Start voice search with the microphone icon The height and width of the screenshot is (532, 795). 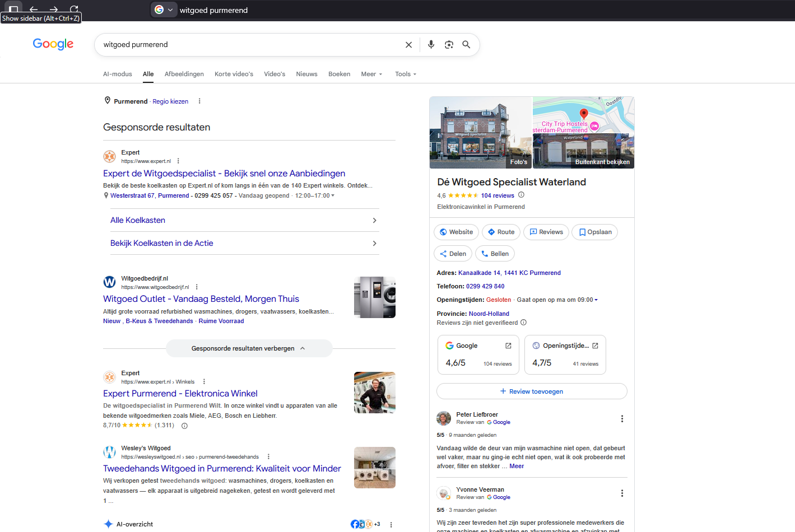click(431, 45)
